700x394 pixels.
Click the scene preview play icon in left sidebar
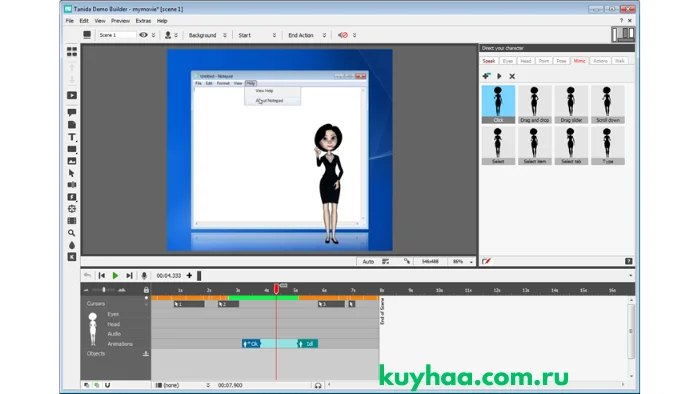pyautogui.click(x=71, y=95)
